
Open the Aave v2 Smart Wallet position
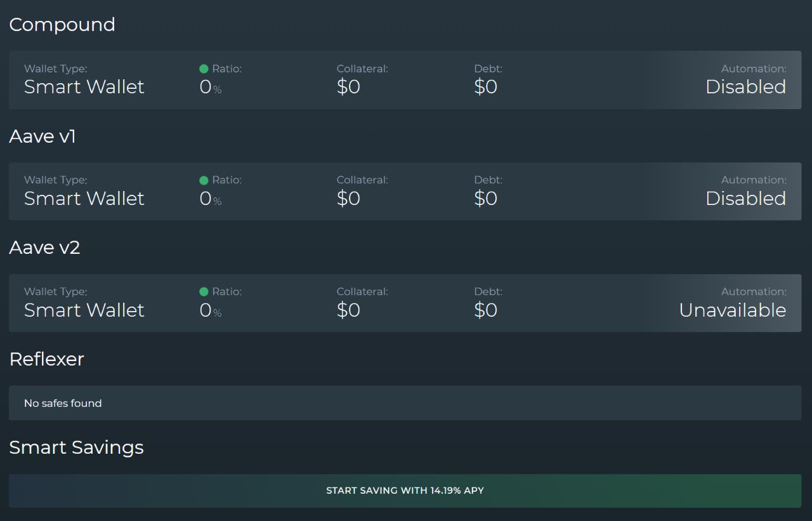84,310
